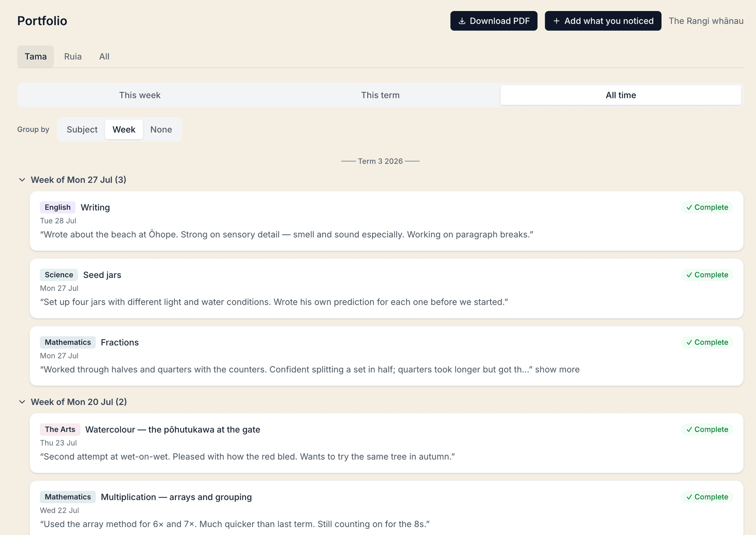Click Complete badge on Multiplication entry
The height and width of the screenshot is (535, 756).
[707, 497]
